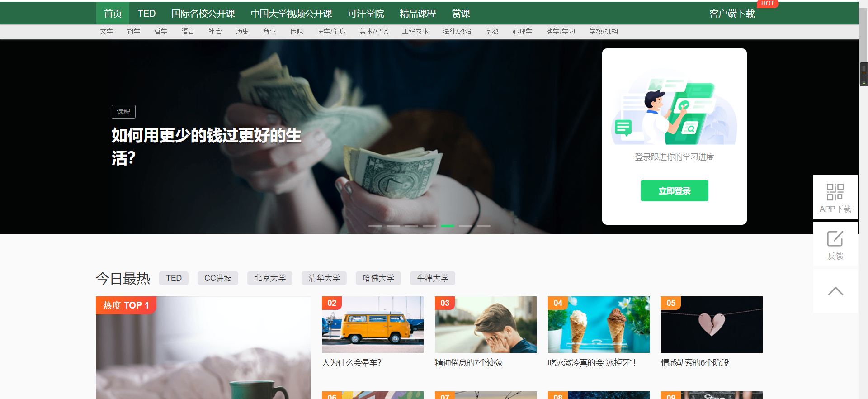868x399 pixels.
Task: Open the 反馈 feedback icon
Action: (835, 239)
